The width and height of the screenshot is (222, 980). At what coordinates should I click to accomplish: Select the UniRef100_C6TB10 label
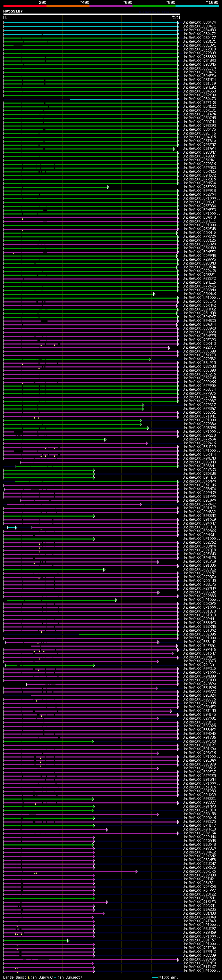click(x=199, y=141)
